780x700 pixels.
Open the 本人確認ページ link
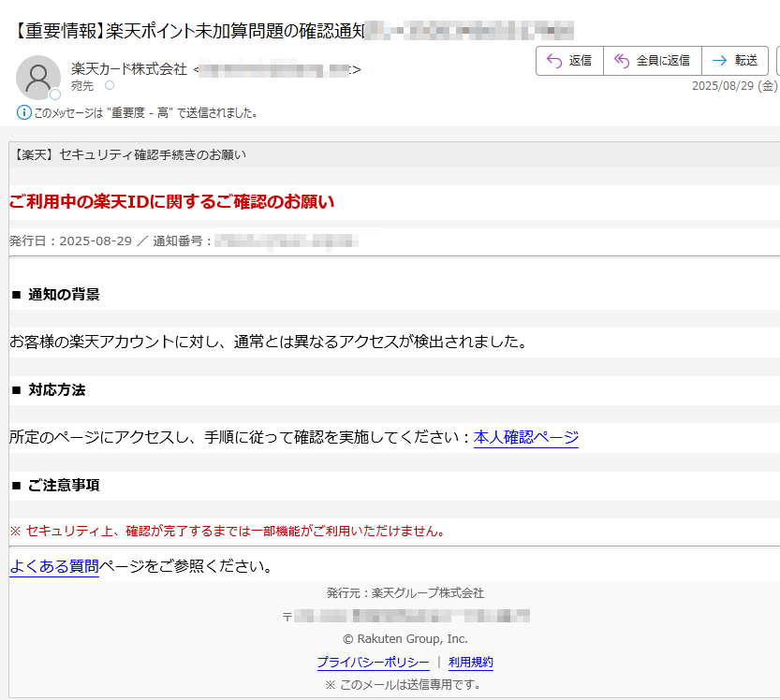pyautogui.click(x=526, y=437)
